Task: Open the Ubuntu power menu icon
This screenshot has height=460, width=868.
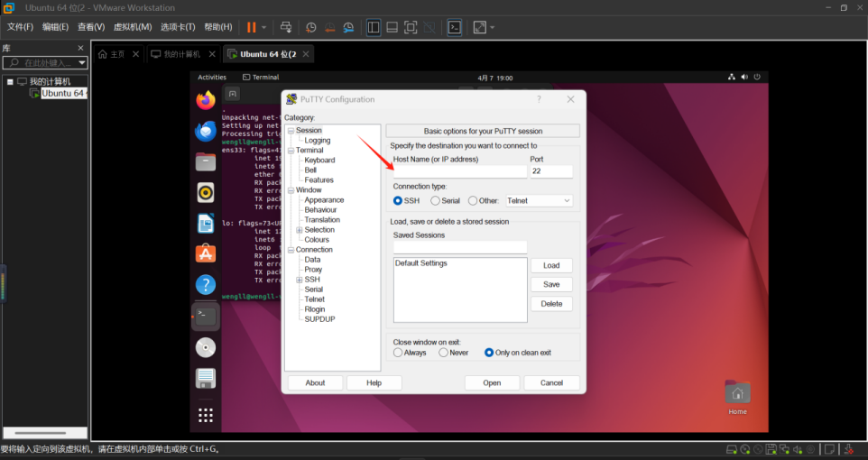Action: click(x=757, y=77)
